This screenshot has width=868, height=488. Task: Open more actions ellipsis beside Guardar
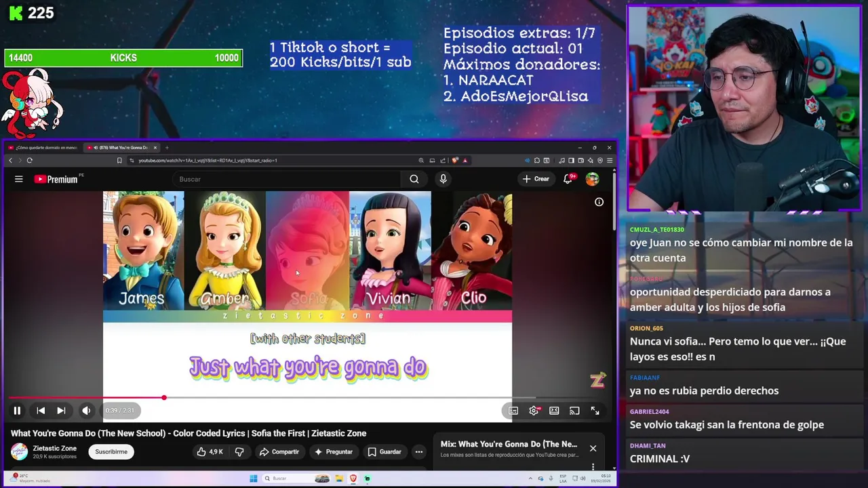coord(419,451)
